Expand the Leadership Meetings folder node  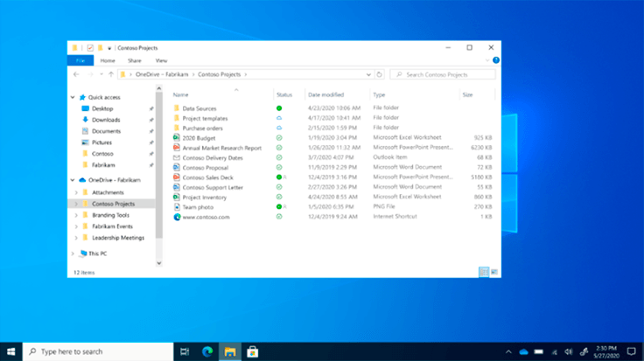pyautogui.click(x=76, y=238)
